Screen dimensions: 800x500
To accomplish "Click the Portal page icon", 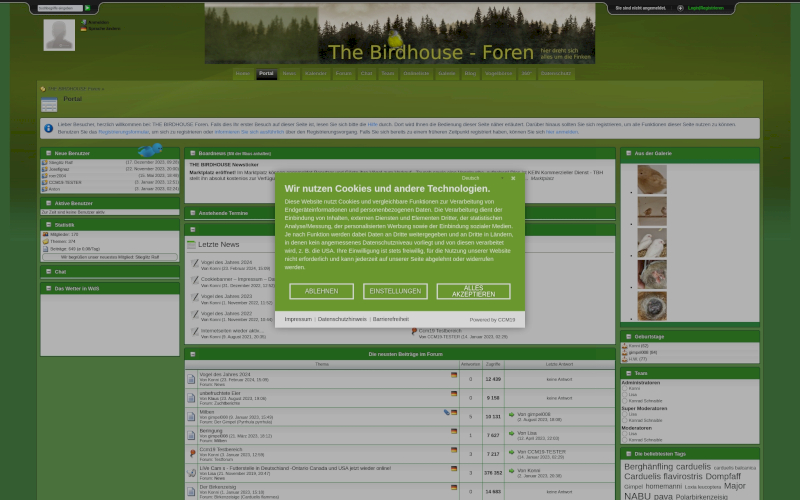I will [x=49, y=105].
